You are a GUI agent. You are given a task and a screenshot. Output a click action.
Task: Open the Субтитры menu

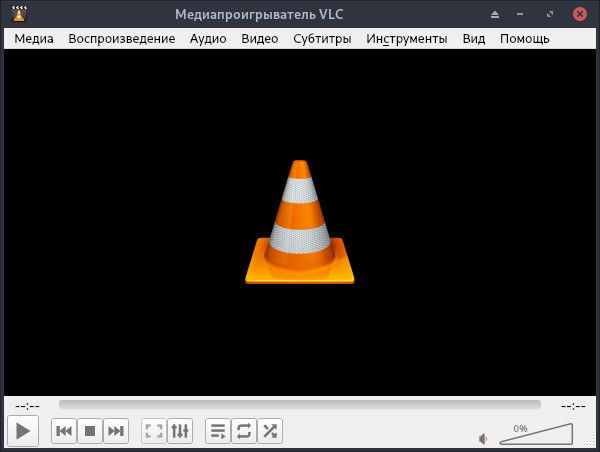pyautogui.click(x=322, y=39)
